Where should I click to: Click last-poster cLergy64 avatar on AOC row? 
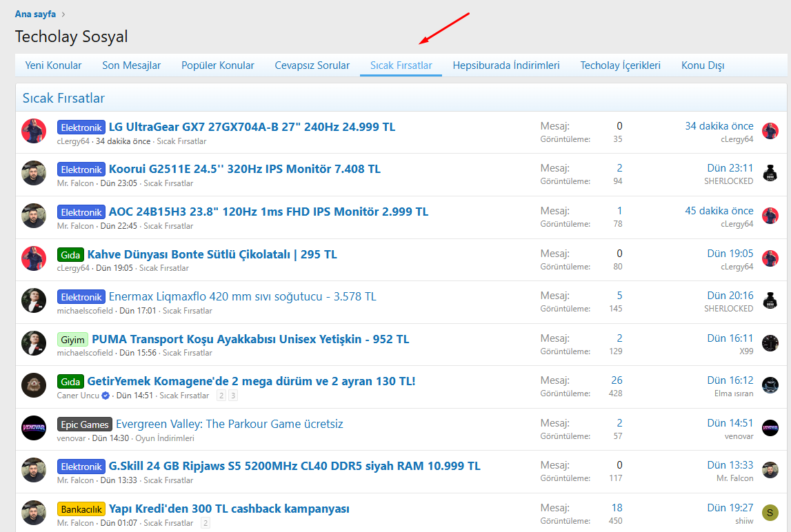point(770,216)
